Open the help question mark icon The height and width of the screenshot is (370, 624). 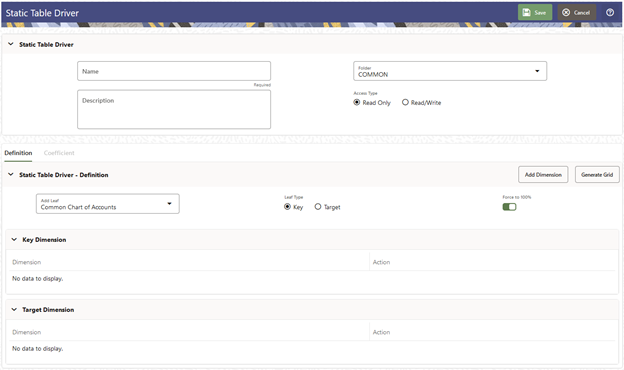(610, 12)
